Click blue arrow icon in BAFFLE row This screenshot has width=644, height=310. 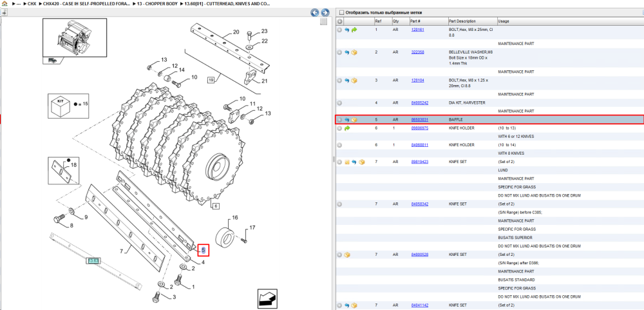pos(346,120)
